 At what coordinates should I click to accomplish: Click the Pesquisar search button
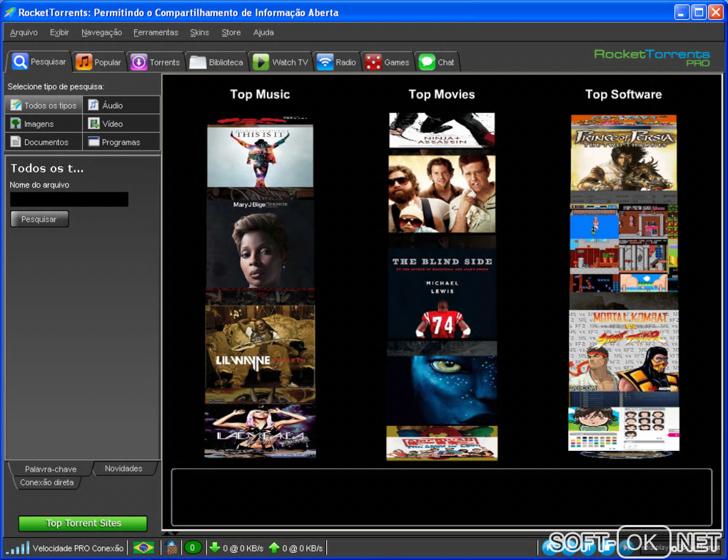click(x=39, y=219)
